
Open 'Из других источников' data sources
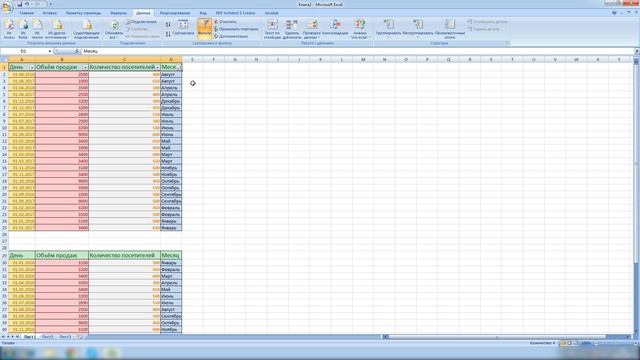[x=56, y=29]
